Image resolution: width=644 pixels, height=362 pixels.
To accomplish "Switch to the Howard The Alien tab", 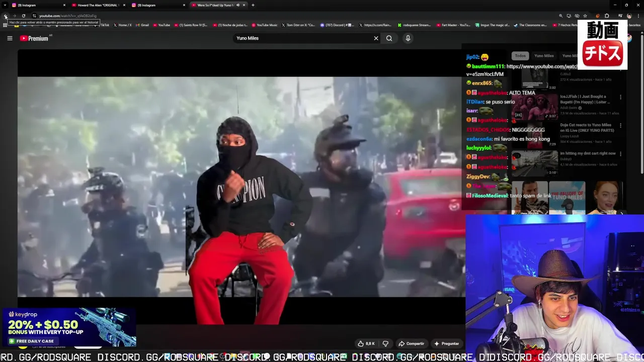I will 98,5.
